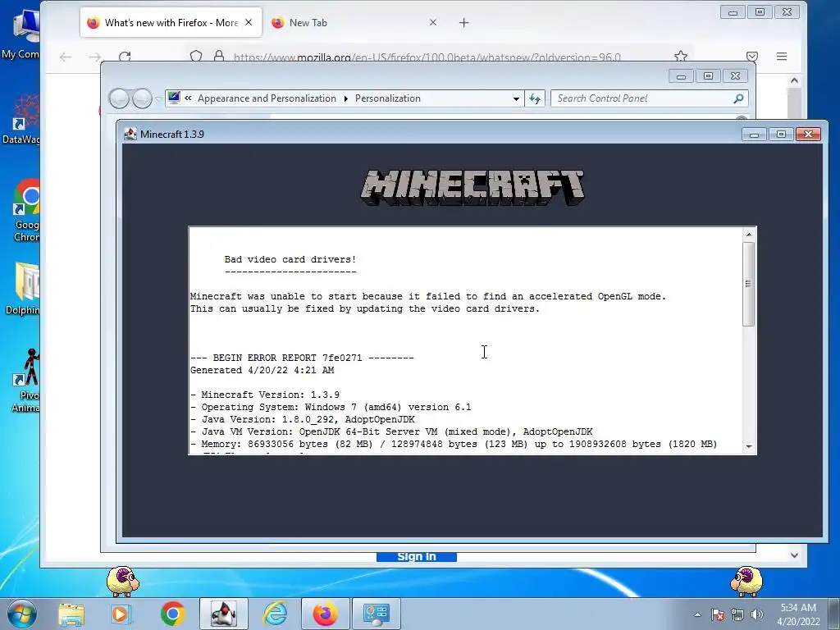Show hidden breadcrumb locations via double chevron

coord(188,98)
